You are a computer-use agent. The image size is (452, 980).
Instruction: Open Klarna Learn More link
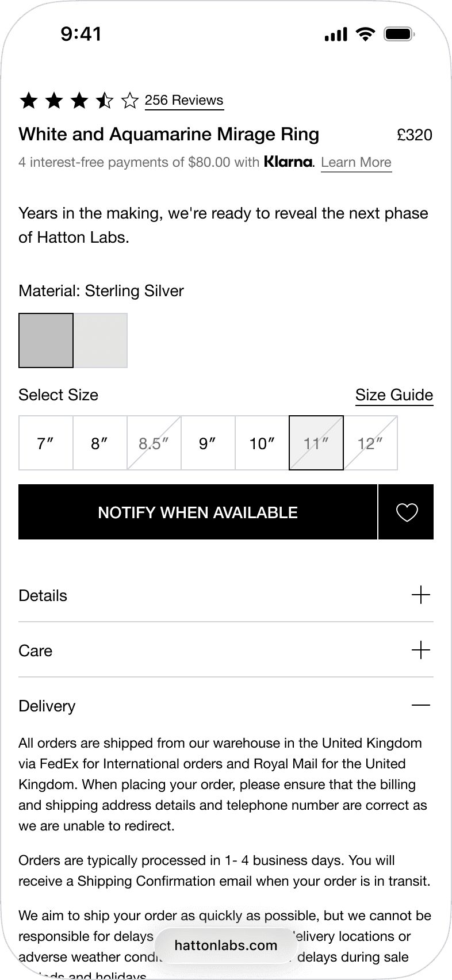pyautogui.click(x=356, y=163)
